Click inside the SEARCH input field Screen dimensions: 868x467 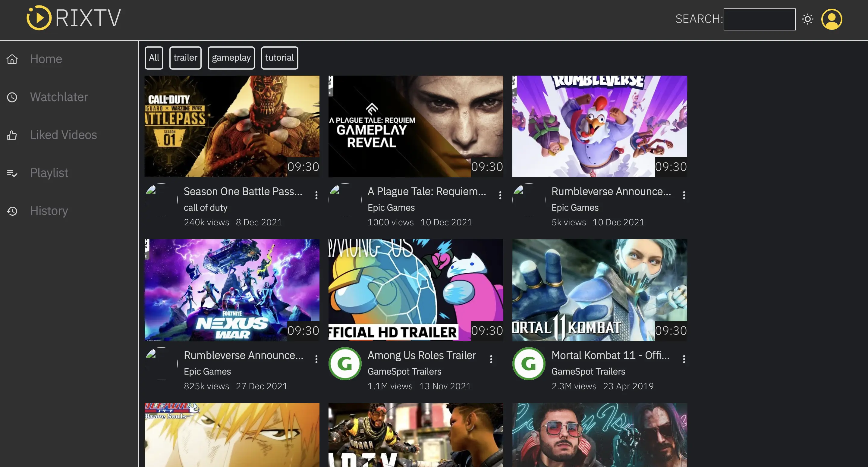(x=759, y=19)
